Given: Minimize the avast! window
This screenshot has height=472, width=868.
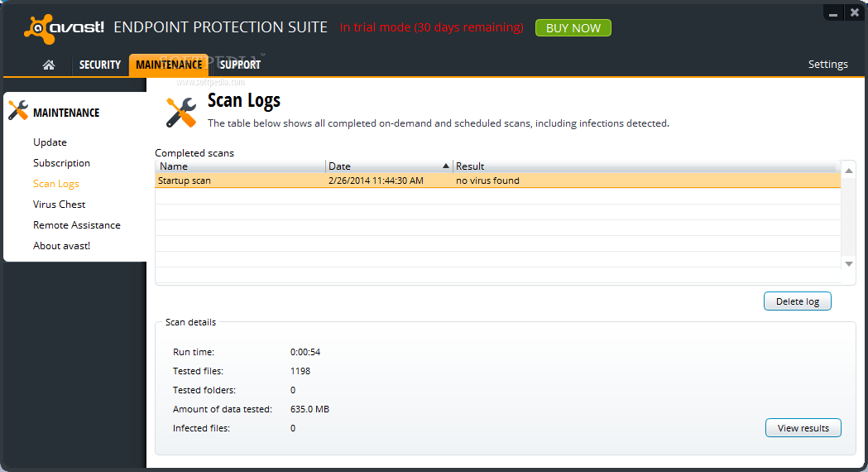Looking at the screenshot, I should pyautogui.click(x=834, y=12).
